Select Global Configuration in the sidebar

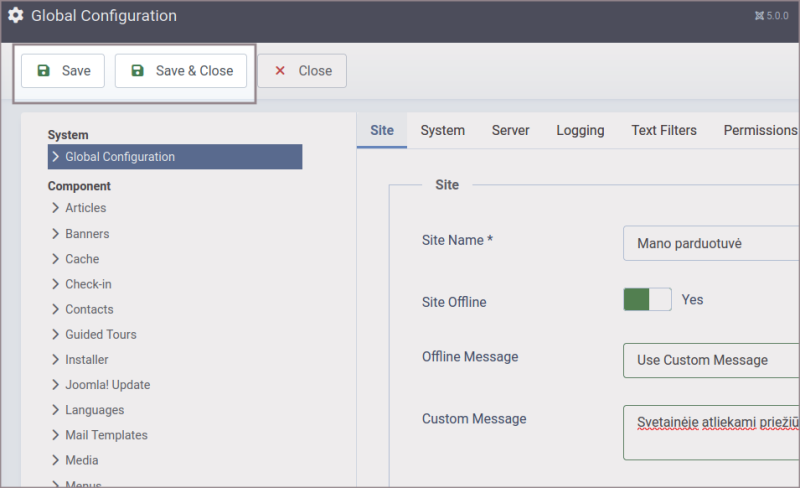tap(175, 157)
